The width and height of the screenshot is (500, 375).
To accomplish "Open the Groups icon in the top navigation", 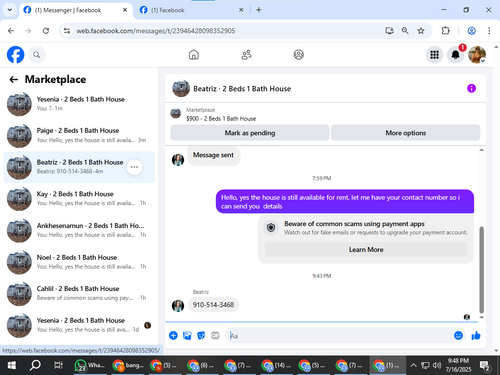I will 299,55.
